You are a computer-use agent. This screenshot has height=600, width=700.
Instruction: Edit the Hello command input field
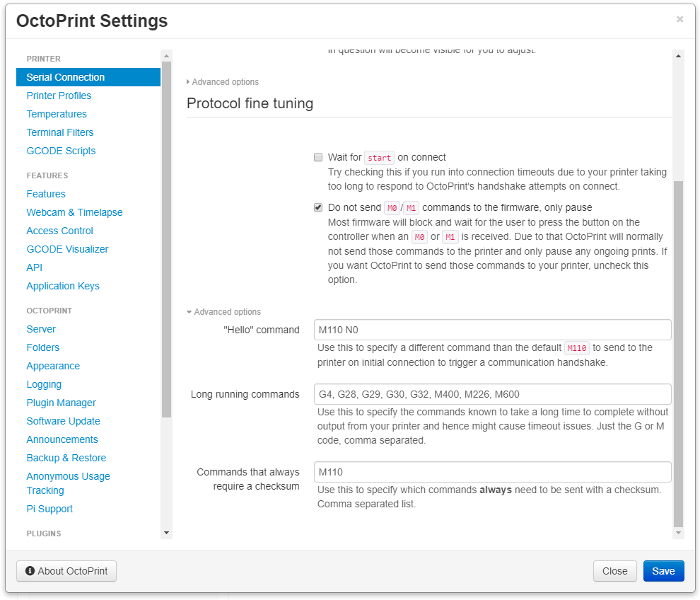point(492,329)
